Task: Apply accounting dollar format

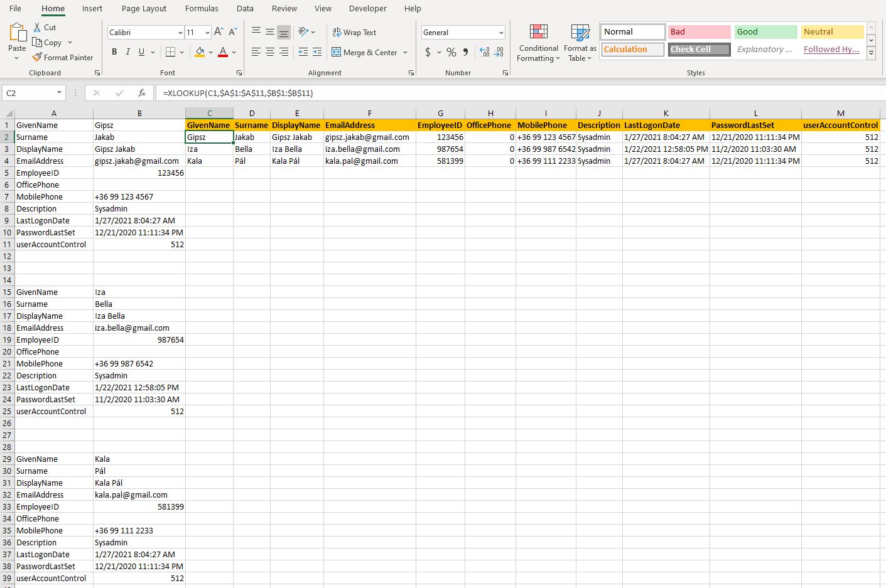Action: point(428,52)
